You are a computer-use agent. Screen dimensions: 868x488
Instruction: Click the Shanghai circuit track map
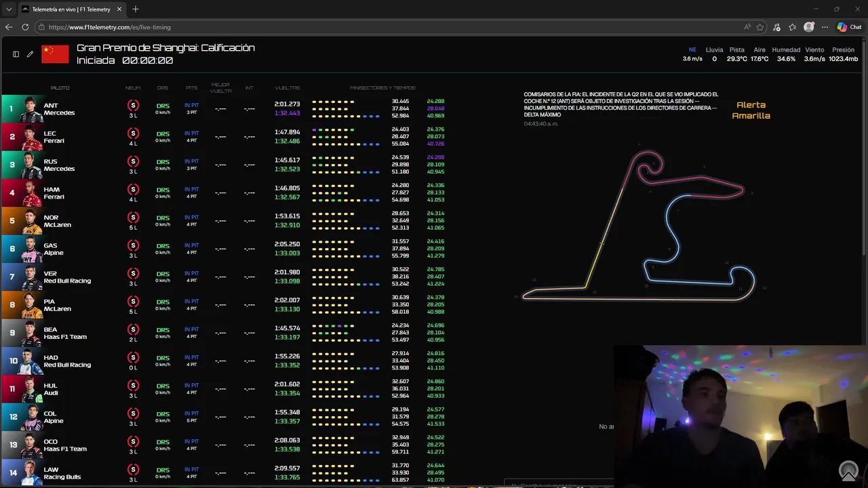pos(639,226)
